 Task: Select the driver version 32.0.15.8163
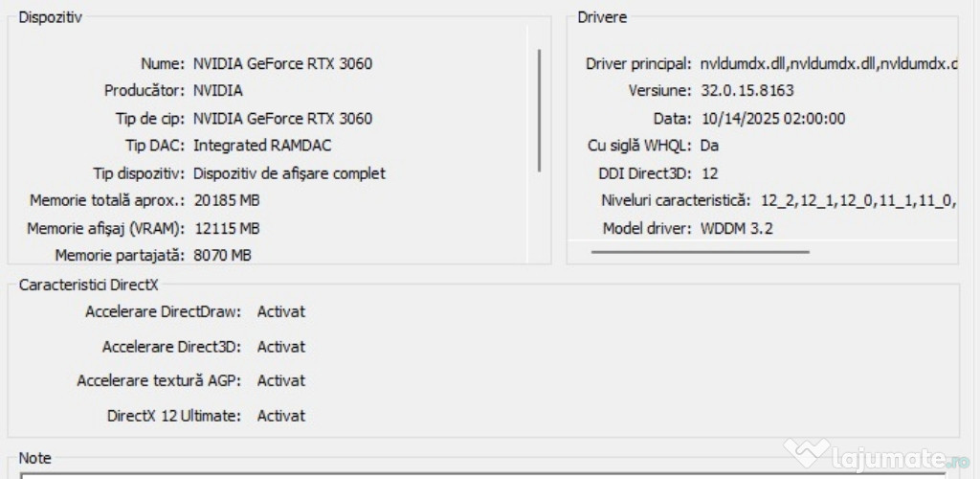click(x=746, y=91)
